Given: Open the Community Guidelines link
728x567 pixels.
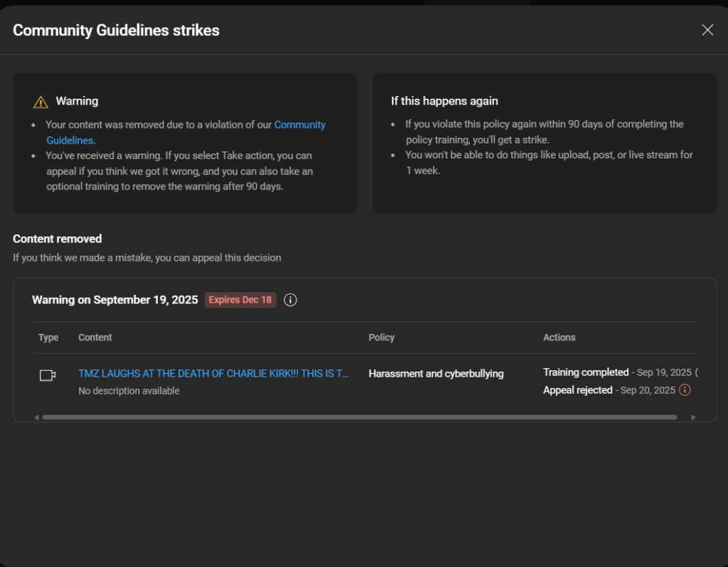Looking at the screenshot, I should 300,125.
